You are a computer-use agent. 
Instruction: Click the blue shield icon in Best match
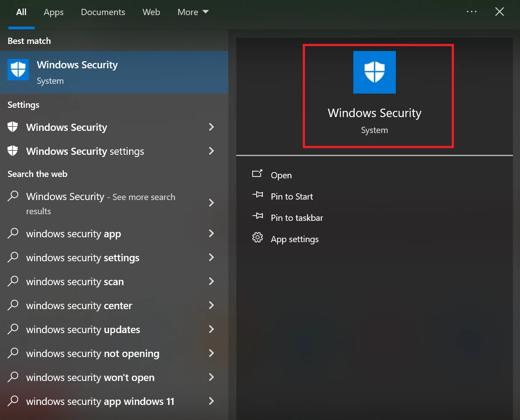point(18,70)
